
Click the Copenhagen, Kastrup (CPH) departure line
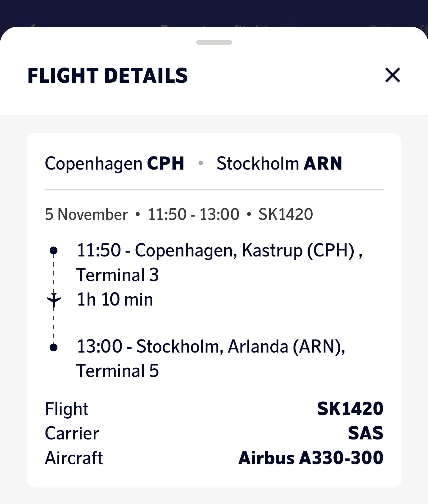tap(219, 250)
